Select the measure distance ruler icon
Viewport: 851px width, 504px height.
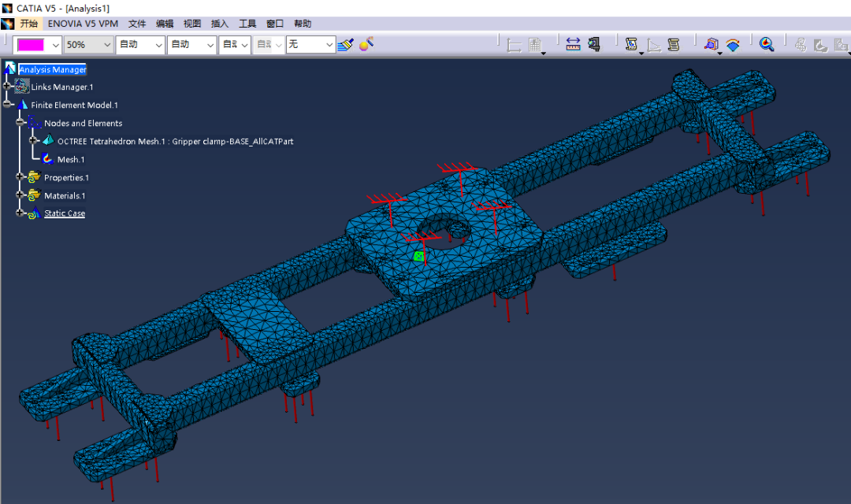point(573,45)
